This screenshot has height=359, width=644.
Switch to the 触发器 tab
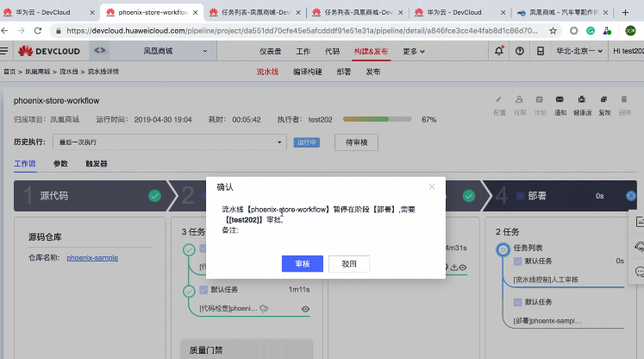(96, 164)
